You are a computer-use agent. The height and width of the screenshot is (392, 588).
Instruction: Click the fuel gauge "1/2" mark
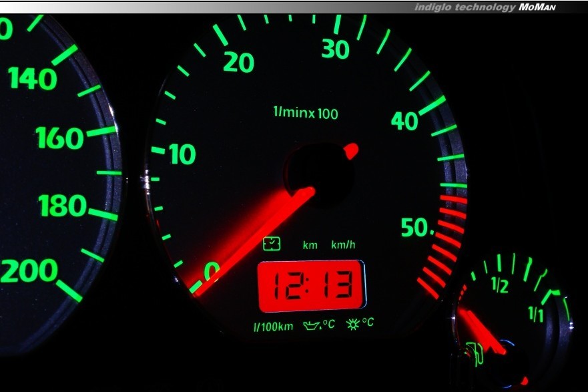(x=500, y=286)
